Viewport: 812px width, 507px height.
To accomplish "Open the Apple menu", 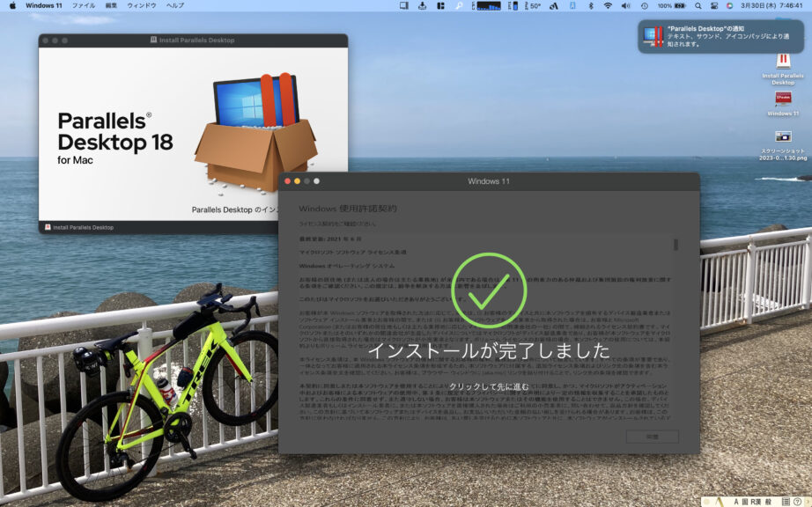I will [x=12, y=5].
